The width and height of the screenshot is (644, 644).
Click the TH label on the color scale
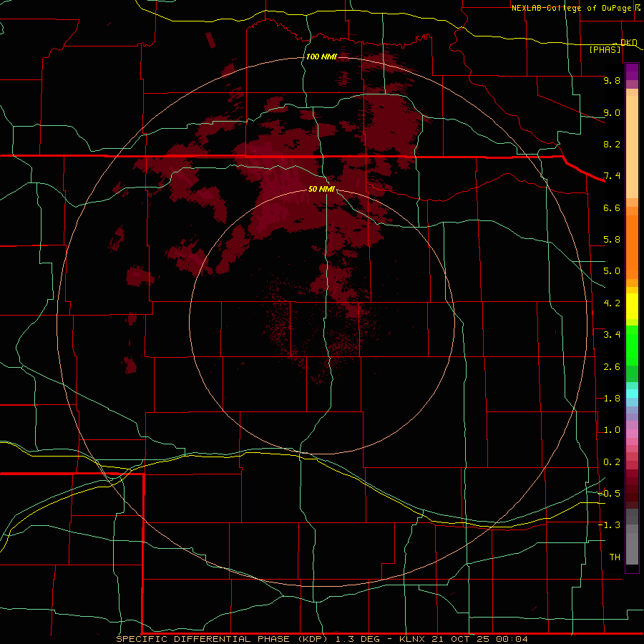pos(615,557)
